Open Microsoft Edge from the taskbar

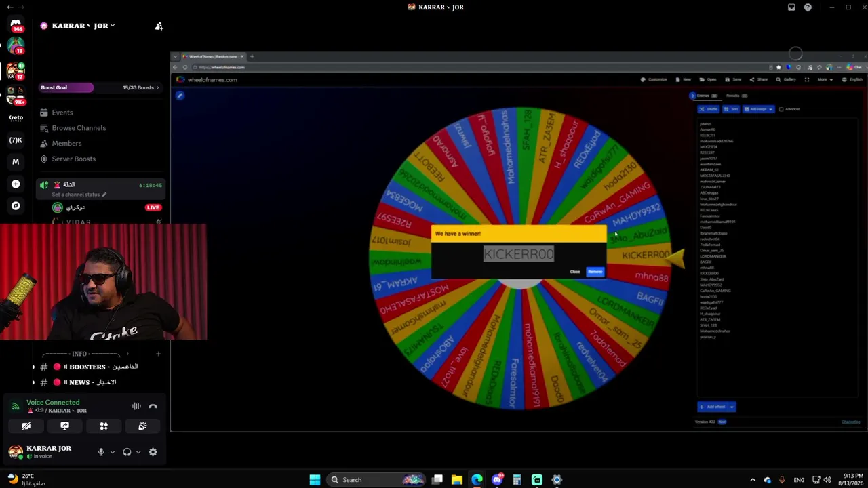pyautogui.click(x=477, y=480)
